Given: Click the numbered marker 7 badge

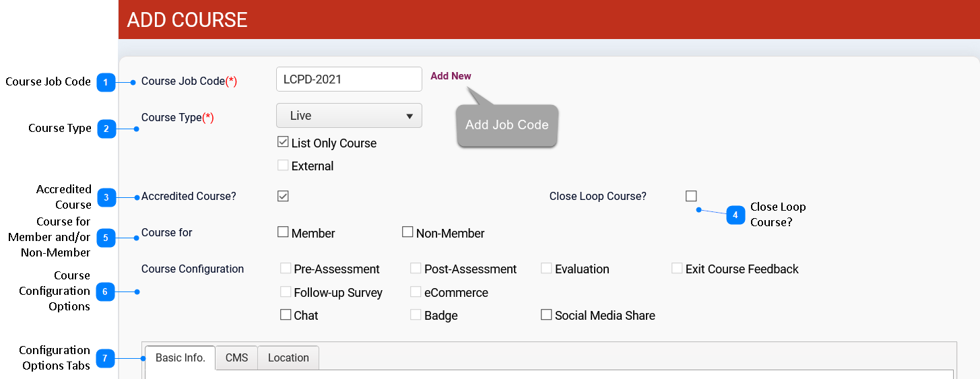Looking at the screenshot, I should [x=106, y=359].
